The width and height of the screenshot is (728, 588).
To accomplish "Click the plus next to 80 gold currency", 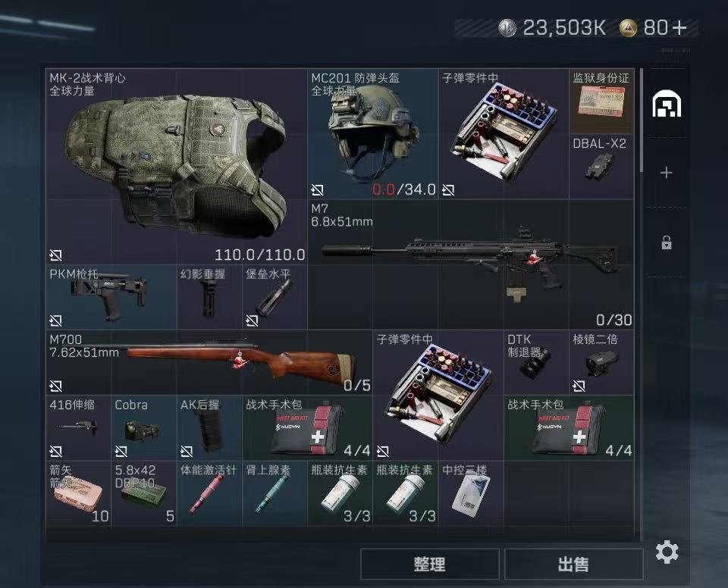I will tap(679, 28).
